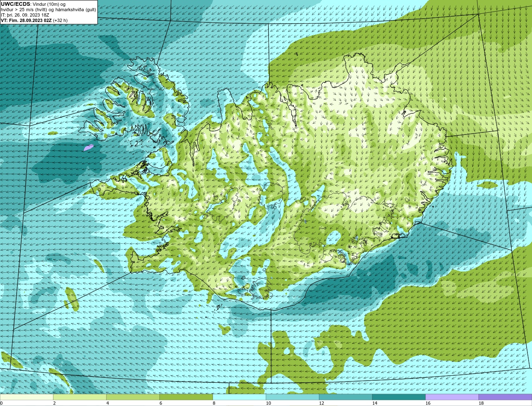Click the 2–4 light green legend swatch
Image resolution: width=532 pixels, height=406 pixels.
tap(80, 397)
